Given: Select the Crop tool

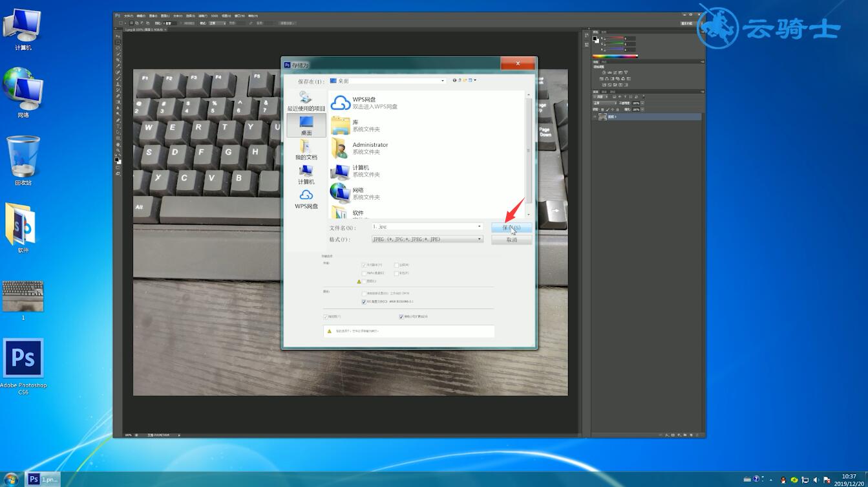Looking at the screenshot, I should 118,60.
